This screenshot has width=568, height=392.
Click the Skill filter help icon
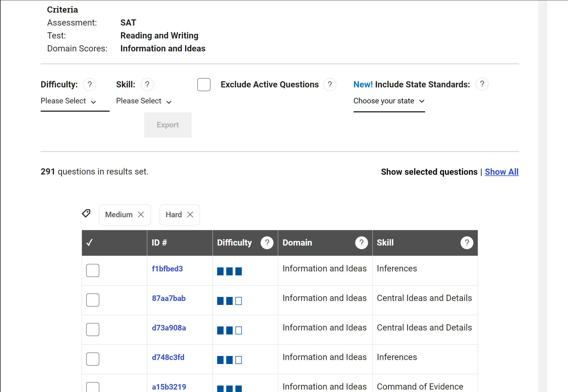(x=147, y=84)
